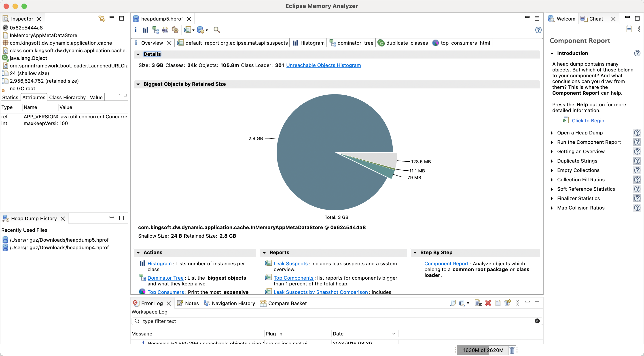644x356 pixels.
Task: Expand Duplicate Strings cheat sheet step
Action: point(552,161)
